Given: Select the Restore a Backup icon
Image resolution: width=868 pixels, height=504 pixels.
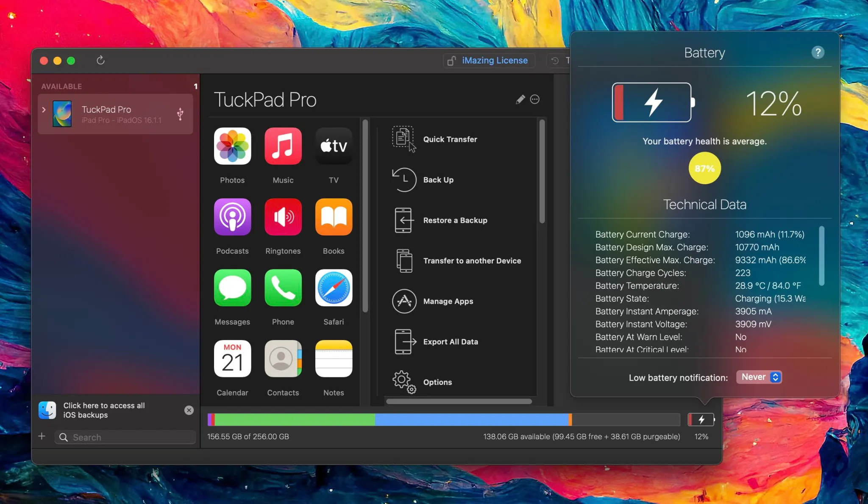Looking at the screenshot, I should pyautogui.click(x=404, y=220).
